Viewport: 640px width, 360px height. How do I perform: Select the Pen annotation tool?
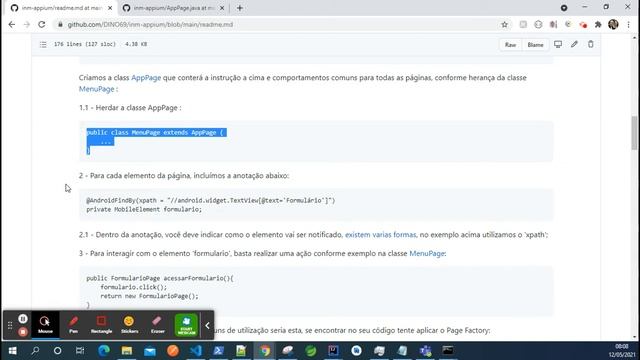click(x=73, y=325)
